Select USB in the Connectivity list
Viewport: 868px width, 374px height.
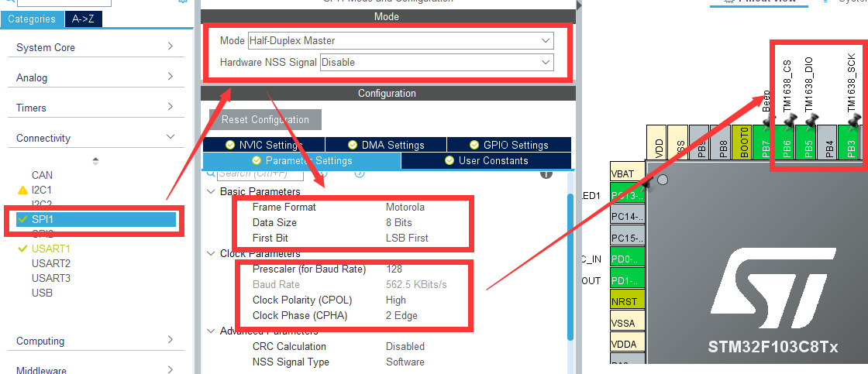click(42, 293)
